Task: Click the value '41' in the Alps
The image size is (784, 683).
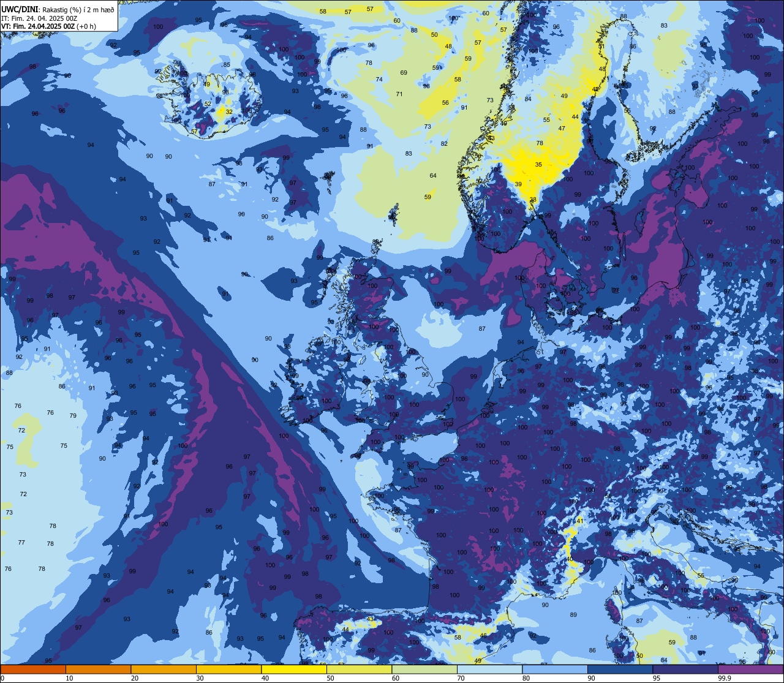Action: [x=580, y=521]
